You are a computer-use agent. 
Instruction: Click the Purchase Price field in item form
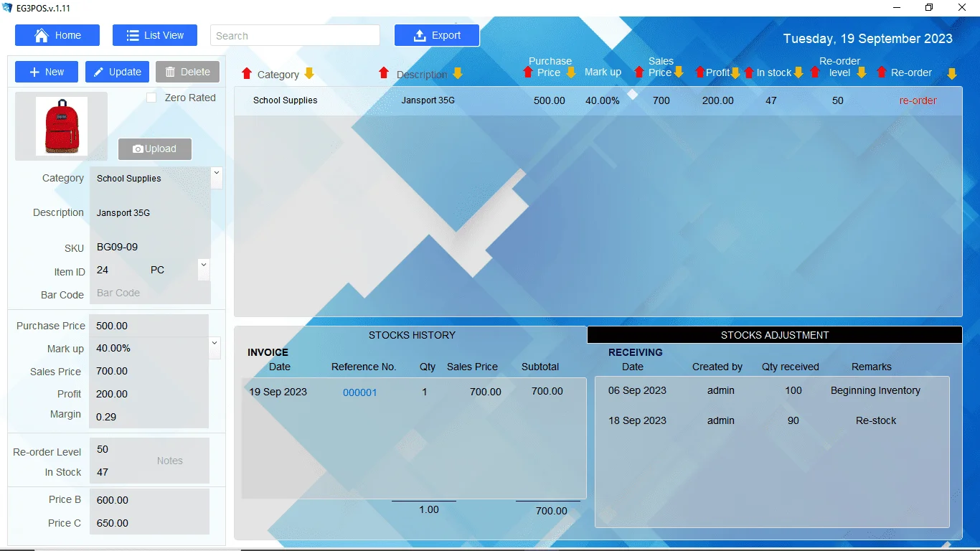click(x=149, y=326)
